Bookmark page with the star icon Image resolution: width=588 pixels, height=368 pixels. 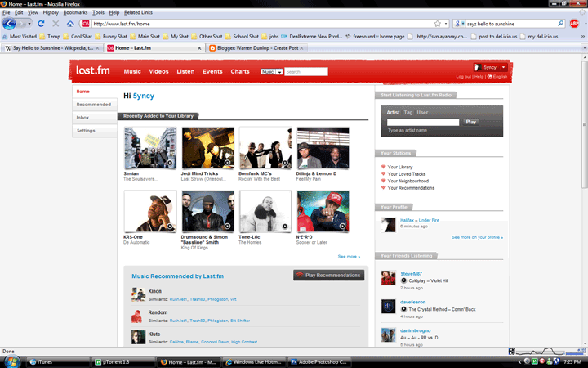pos(437,24)
